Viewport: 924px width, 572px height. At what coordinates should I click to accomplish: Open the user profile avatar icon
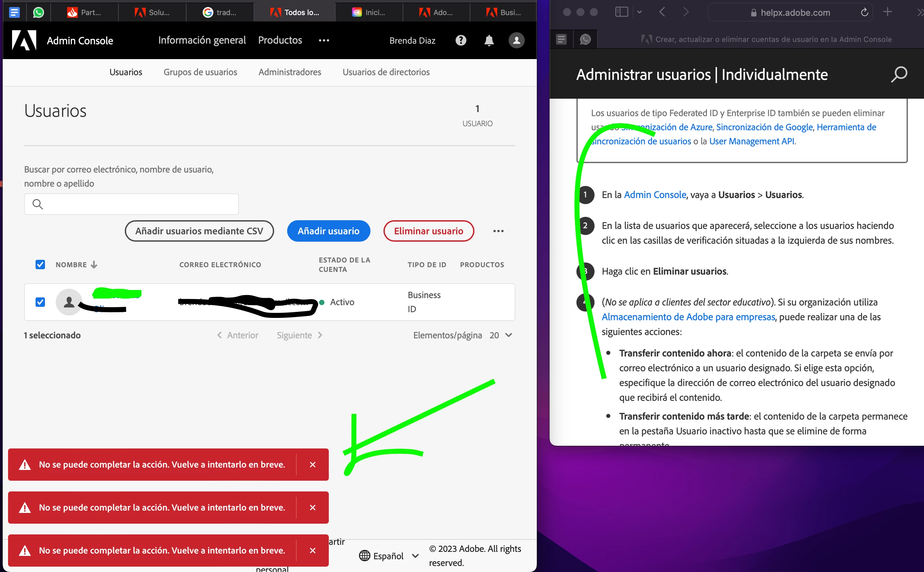[516, 40]
